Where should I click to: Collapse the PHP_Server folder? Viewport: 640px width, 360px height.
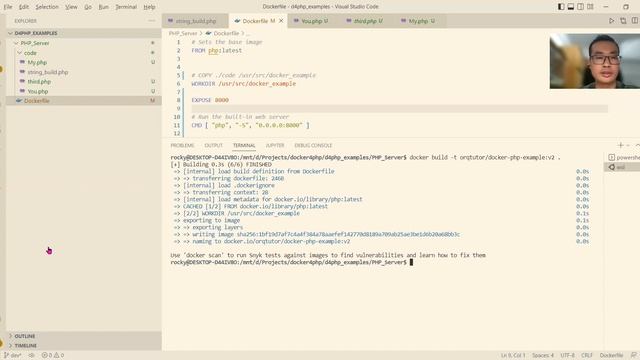point(84,43)
